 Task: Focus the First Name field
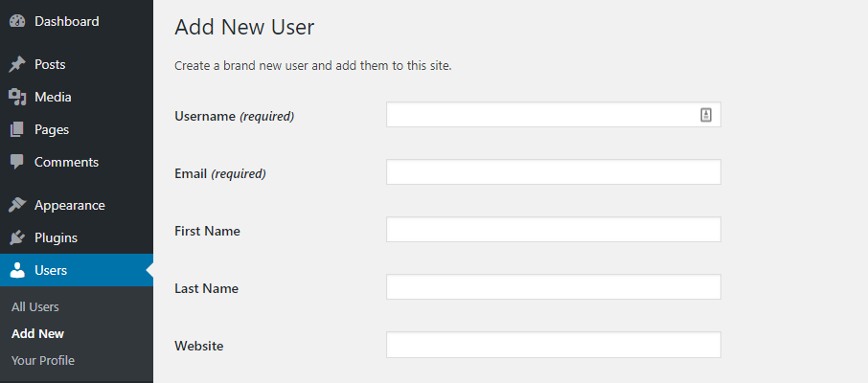[554, 229]
